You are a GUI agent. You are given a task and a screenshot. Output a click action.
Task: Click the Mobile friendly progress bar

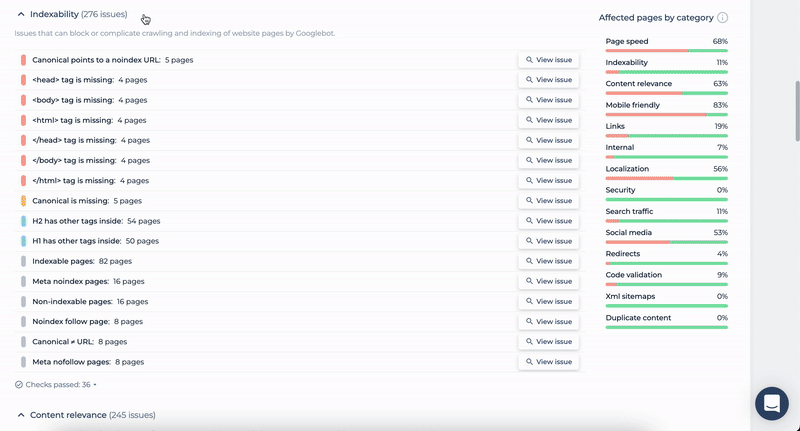click(x=666, y=114)
